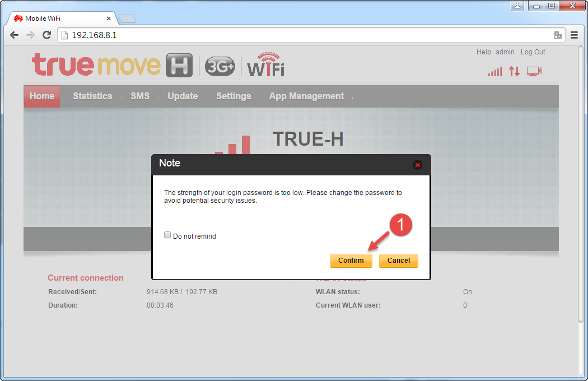588x381 pixels.
Task: Click the Log Out link
Action: (x=533, y=52)
